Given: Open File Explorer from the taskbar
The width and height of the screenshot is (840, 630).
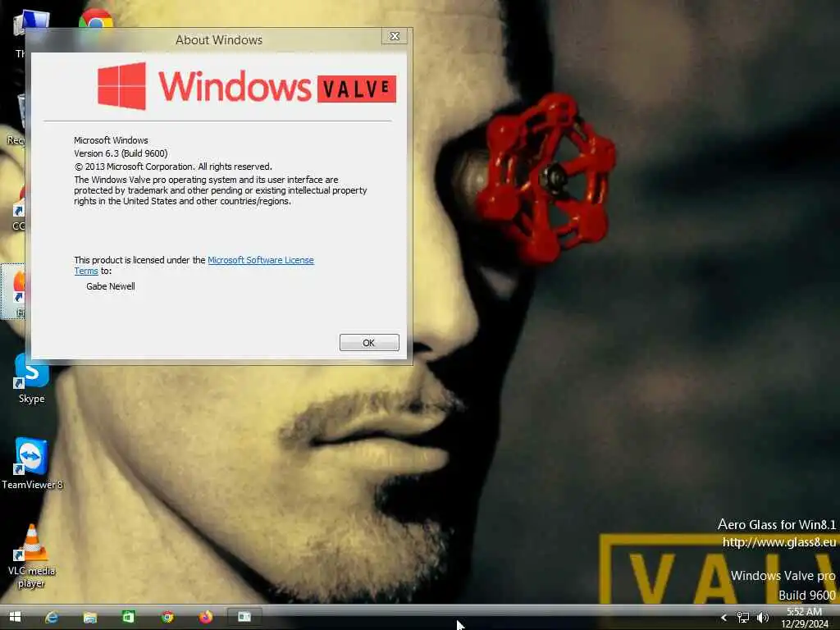Looking at the screenshot, I should (x=90, y=617).
